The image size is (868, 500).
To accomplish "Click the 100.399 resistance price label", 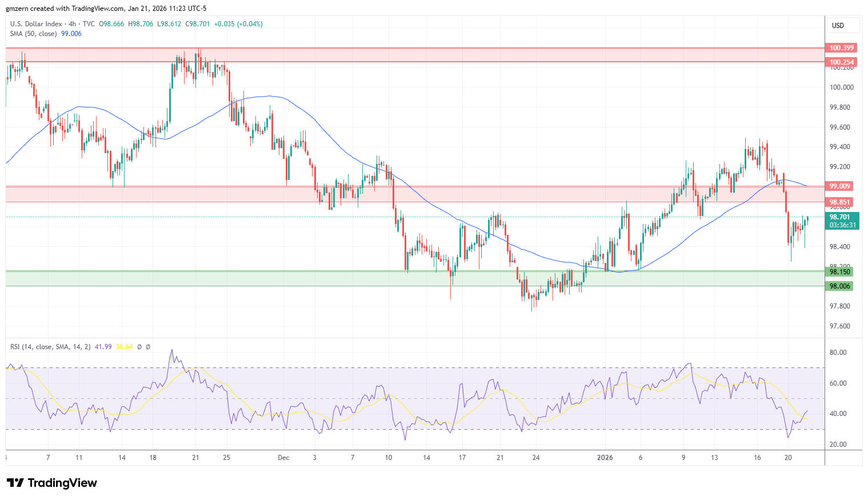I will pos(842,48).
